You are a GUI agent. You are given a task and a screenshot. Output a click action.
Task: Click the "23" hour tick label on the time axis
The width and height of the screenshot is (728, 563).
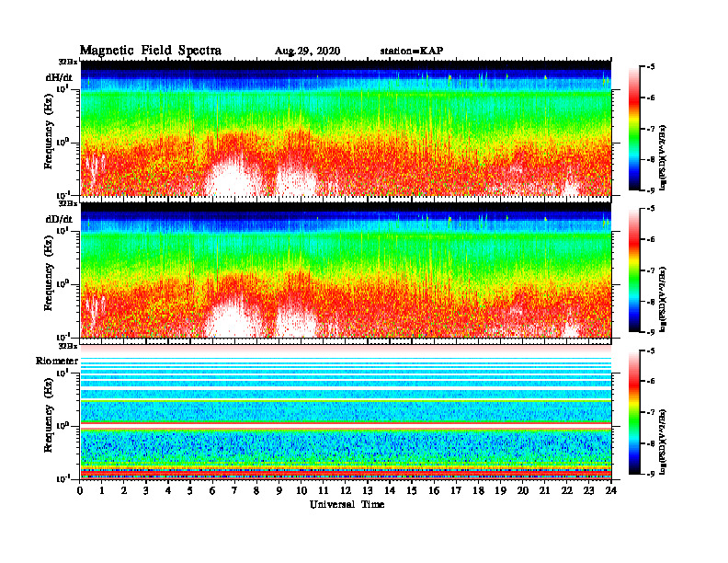point(588,490)
